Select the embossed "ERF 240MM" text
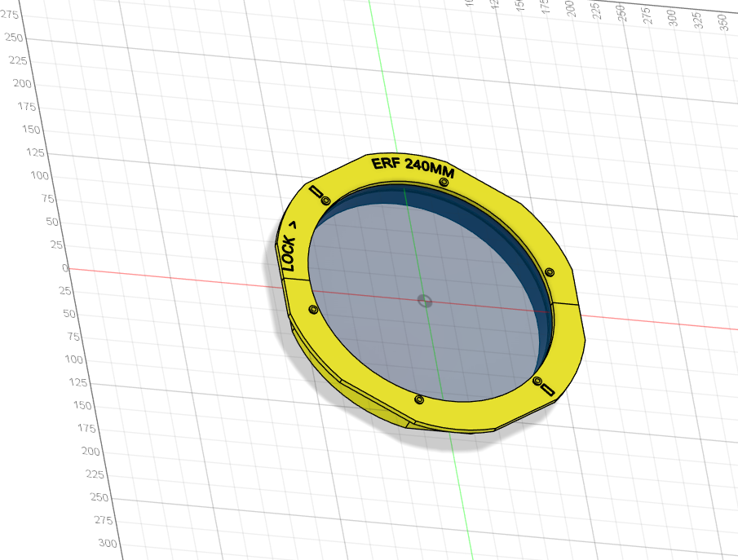This screenshot has height=560, width=738. 413,168
